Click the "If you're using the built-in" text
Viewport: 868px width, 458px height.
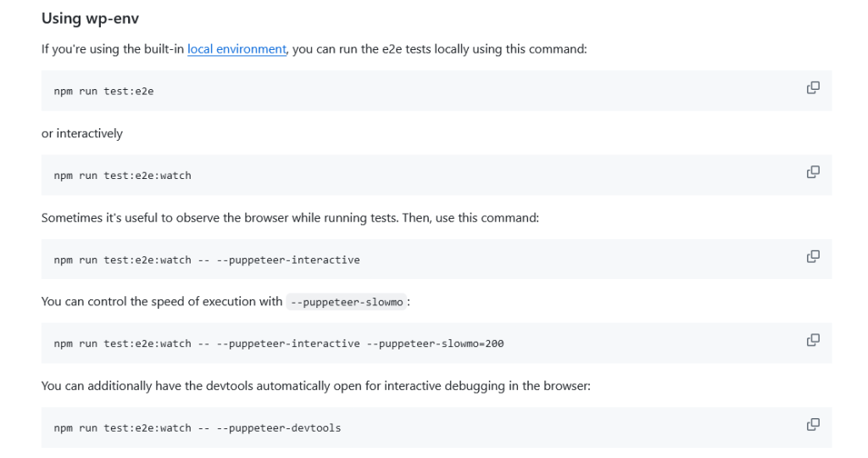(112, 49)
